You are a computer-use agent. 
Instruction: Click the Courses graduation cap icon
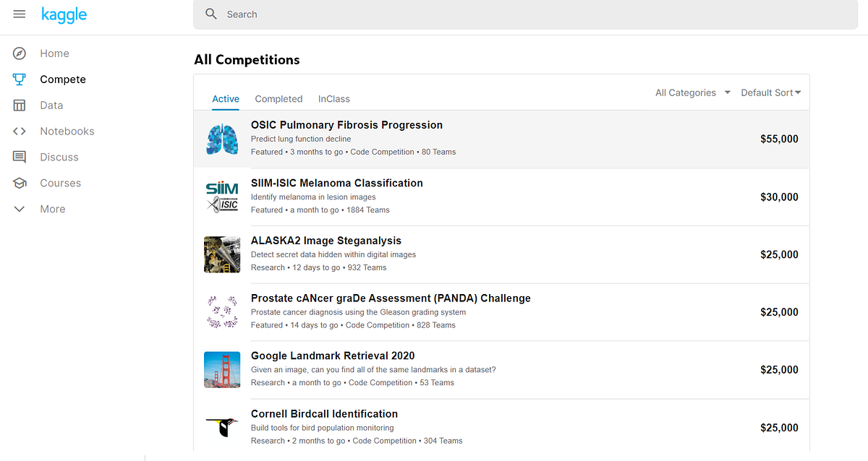click(17, 183)
